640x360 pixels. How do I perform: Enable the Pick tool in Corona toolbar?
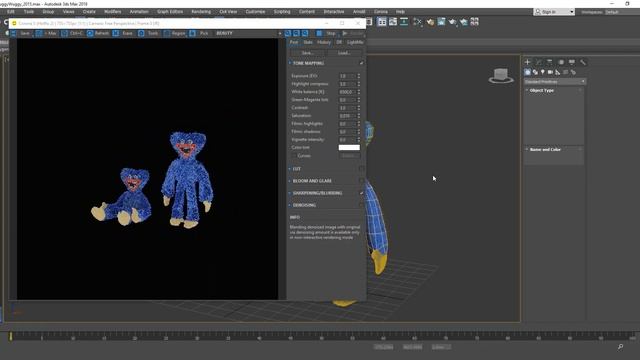coord(200,33)
